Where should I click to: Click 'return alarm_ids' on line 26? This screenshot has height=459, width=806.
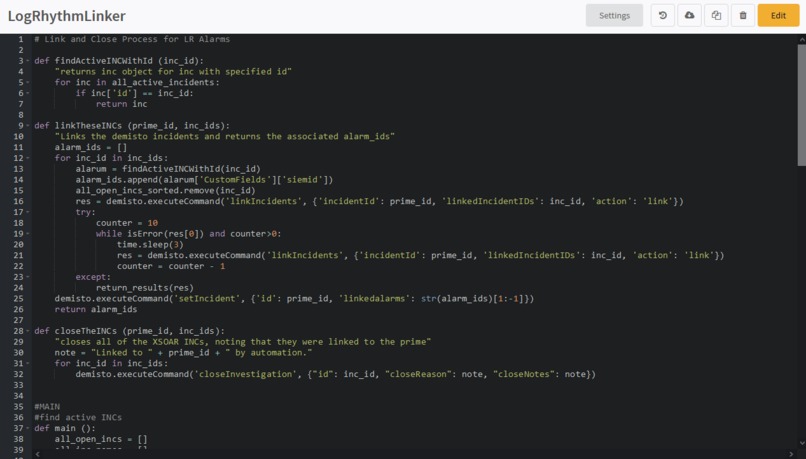(x=96, y=309)
